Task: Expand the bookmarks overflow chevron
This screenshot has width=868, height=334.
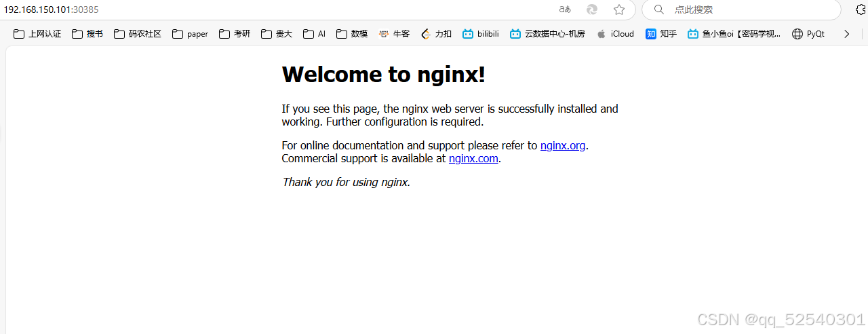Action: (846, 33)
